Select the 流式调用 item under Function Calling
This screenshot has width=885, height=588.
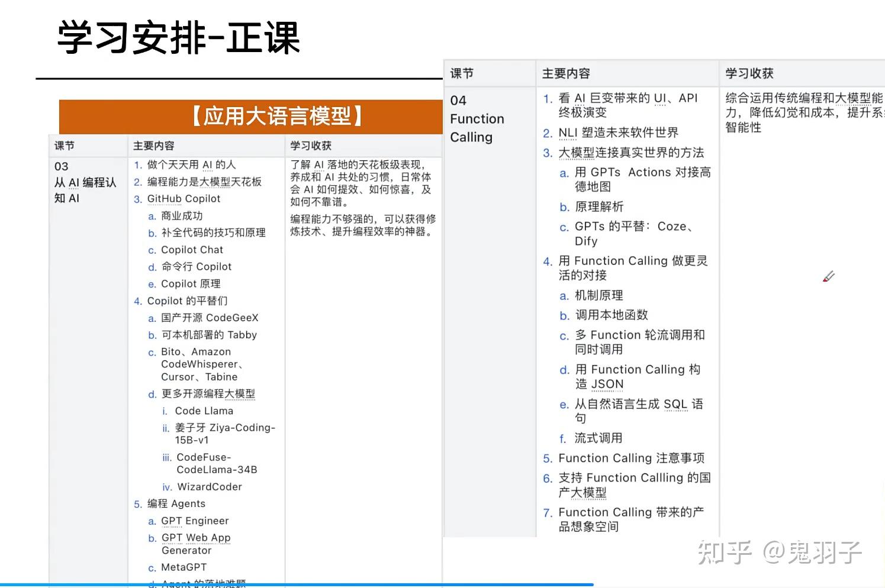click(x=598, y=438)
